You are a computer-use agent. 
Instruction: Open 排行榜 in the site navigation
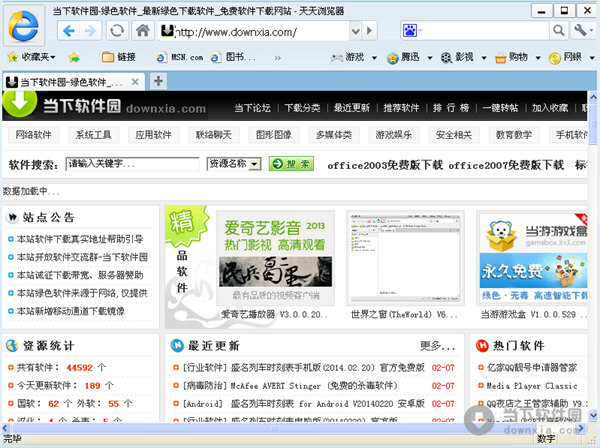click(451, 108)
